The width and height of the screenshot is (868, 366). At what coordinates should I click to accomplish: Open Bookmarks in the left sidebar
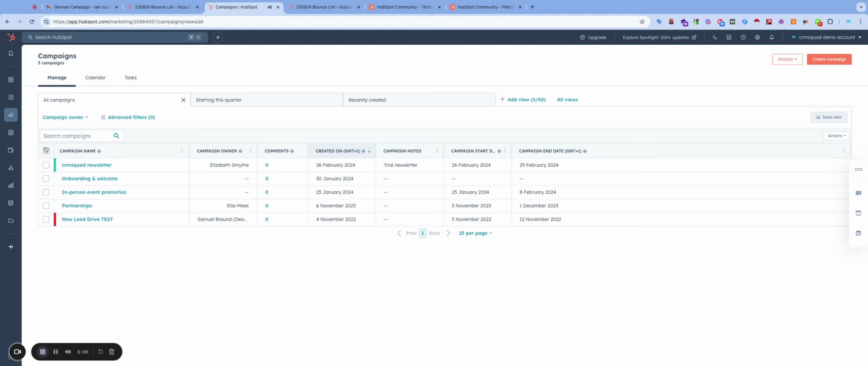(x=11, y=53)
